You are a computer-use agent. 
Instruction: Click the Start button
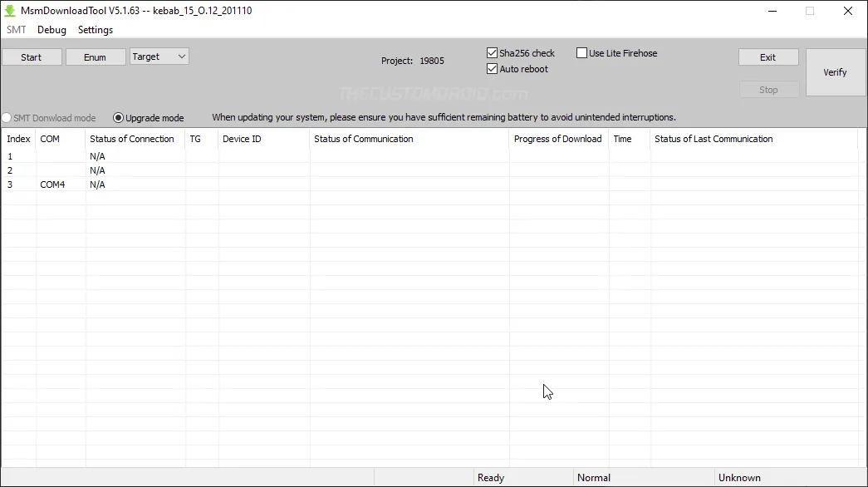tap(32, 57)
